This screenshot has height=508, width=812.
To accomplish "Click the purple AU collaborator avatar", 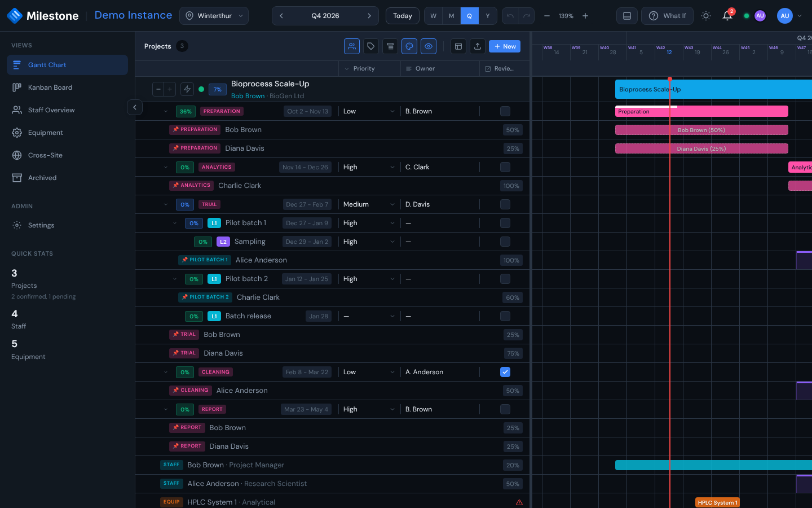I will [x=760, y=16].
